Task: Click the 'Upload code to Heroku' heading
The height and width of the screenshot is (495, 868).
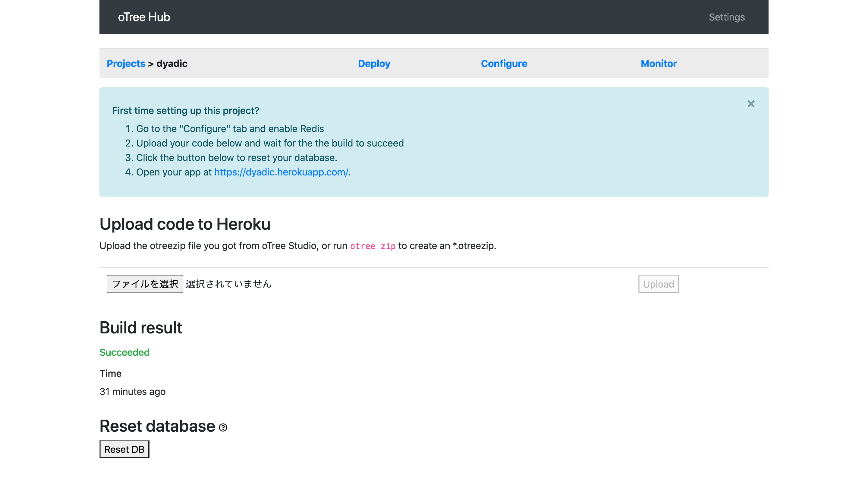Action: 184,224
